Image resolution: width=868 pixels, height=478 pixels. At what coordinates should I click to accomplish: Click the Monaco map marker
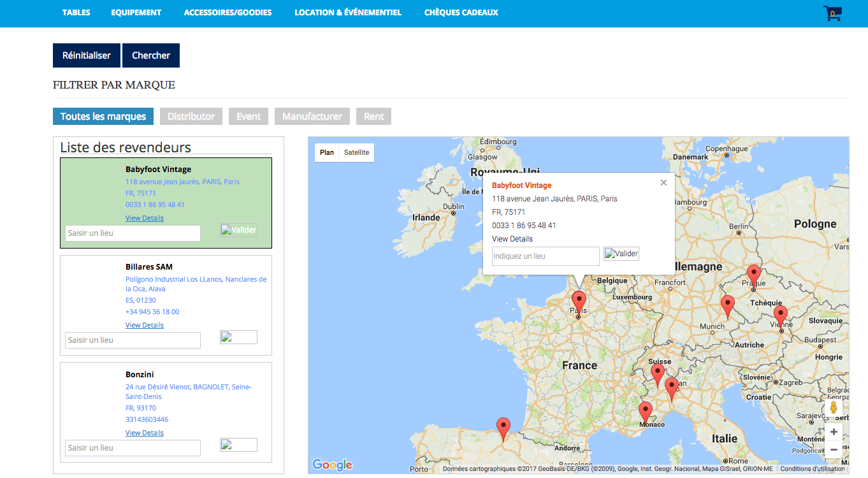coord(646,413)
